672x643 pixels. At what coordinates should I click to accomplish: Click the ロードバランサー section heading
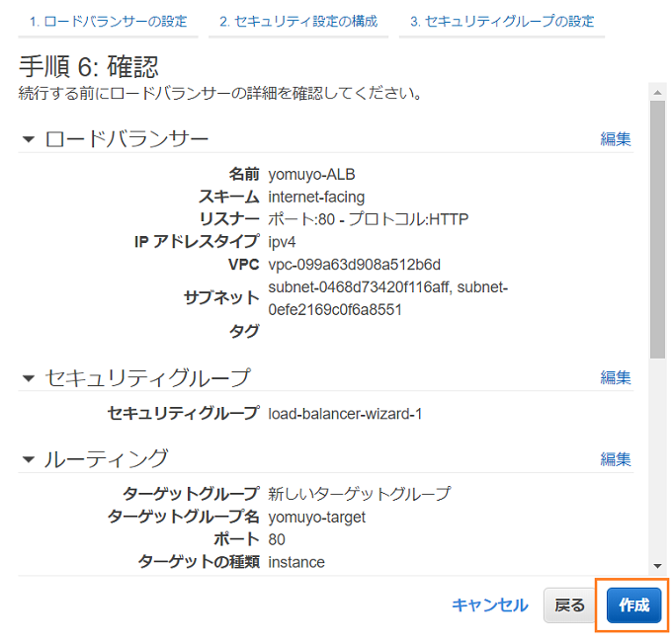point(126,139)
